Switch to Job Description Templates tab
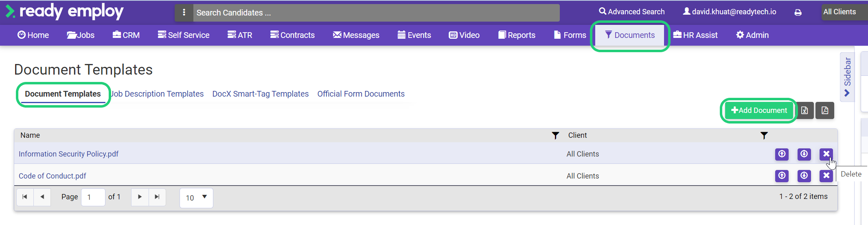The image size is (868, 225). (x=157, y=94)
